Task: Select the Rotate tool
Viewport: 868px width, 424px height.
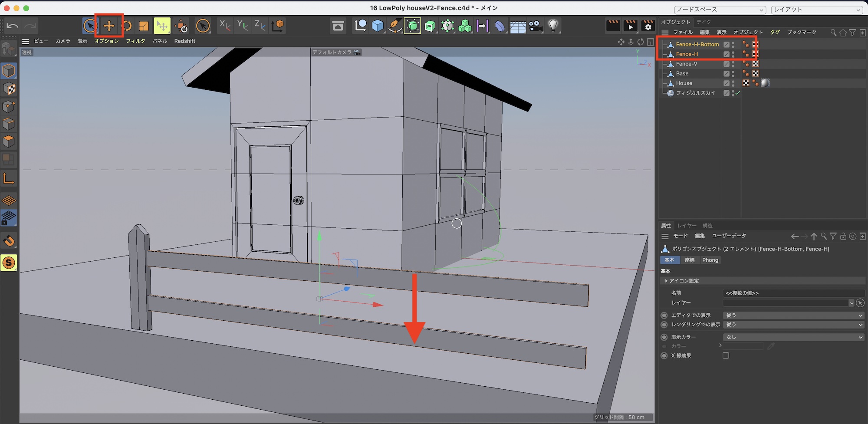Action: (126, 26)
